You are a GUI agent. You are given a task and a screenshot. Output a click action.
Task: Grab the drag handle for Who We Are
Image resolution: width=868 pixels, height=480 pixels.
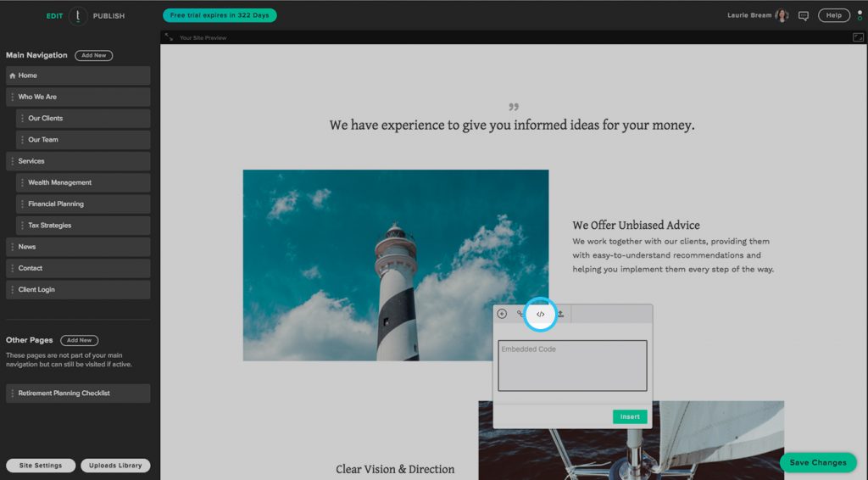point(12,97)
